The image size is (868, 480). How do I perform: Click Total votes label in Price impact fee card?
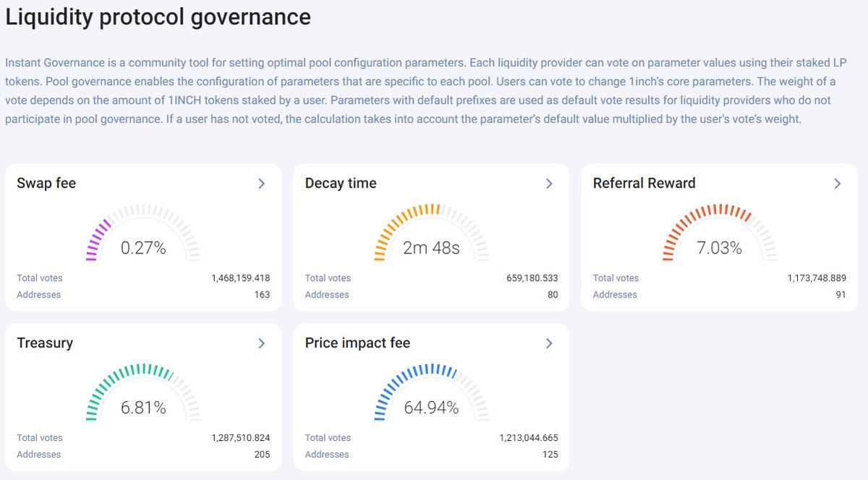pos(328,437)
